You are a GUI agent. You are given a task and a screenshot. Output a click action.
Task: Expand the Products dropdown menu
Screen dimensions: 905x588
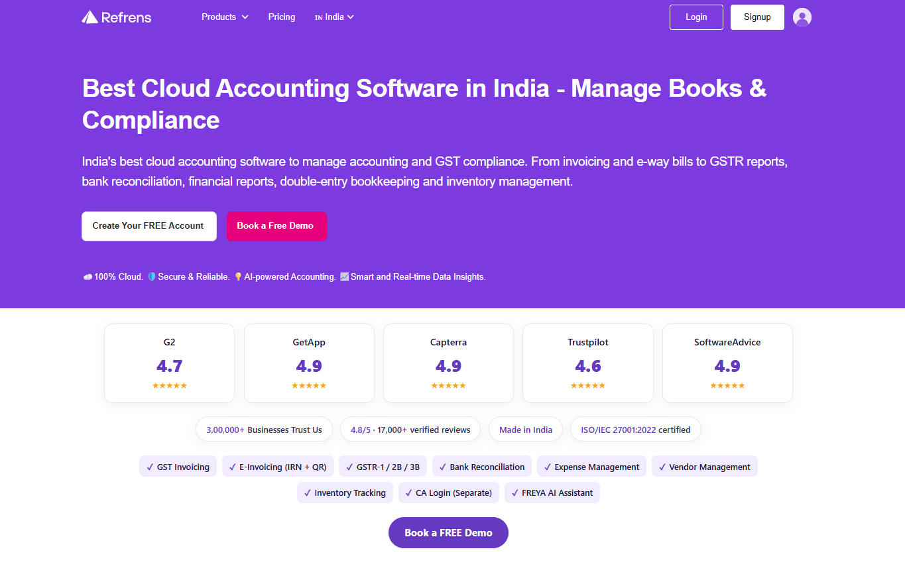click(225, 17)
